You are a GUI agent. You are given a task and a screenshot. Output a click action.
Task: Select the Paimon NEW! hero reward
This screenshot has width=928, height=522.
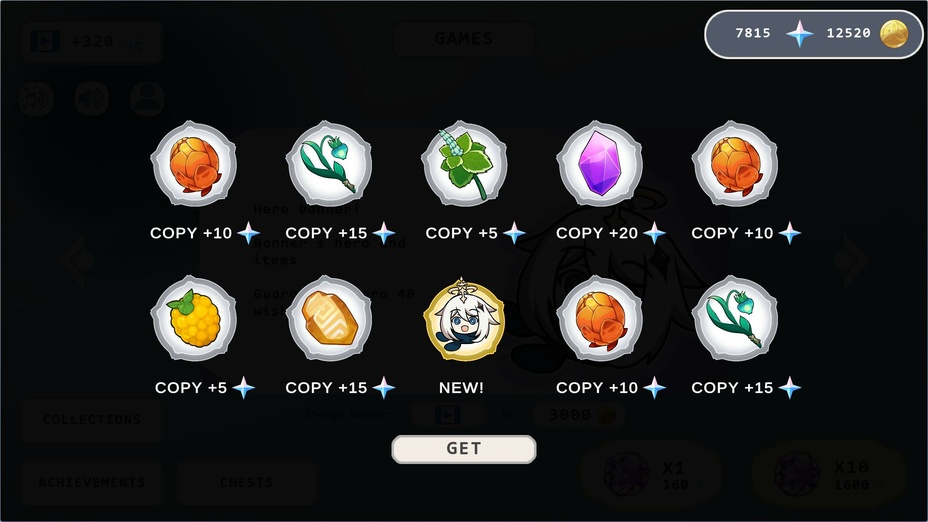465,320
